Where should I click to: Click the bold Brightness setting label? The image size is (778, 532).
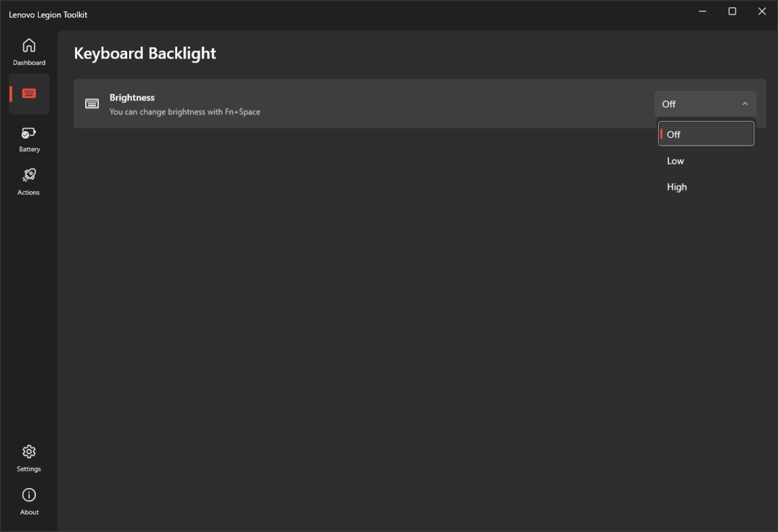coord(132,98)
